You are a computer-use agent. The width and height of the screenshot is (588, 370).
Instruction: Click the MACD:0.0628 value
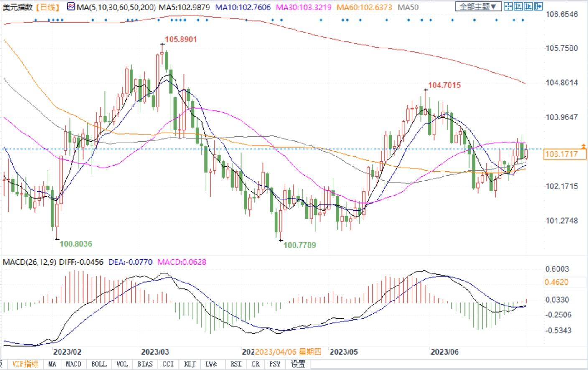point(182,262)
